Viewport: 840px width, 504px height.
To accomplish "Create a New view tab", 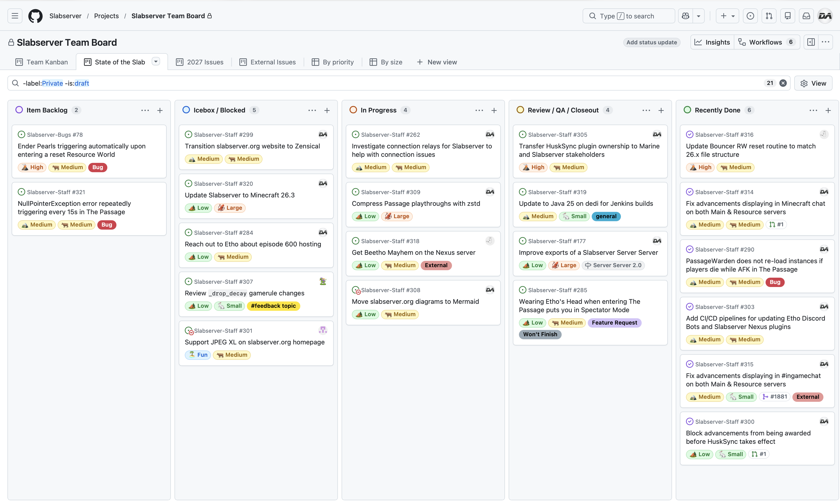I will [x=437, y=62].
